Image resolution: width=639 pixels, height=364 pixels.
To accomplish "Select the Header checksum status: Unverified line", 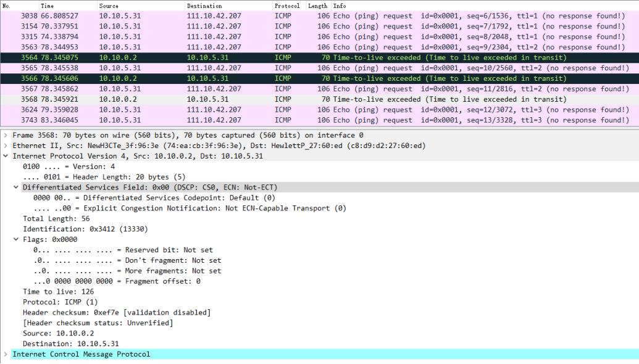I will tap(98, 323).
